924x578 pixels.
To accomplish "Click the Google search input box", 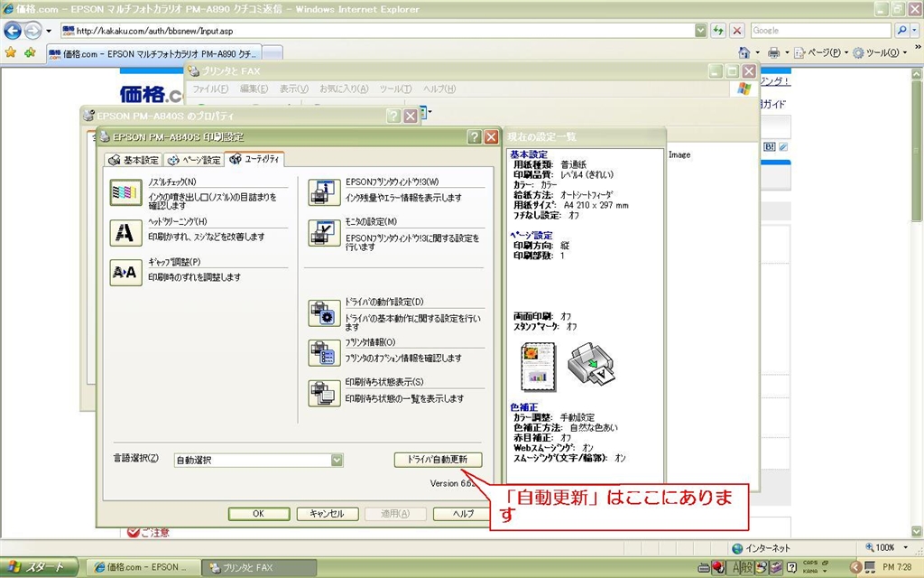I will pos(821,30).
